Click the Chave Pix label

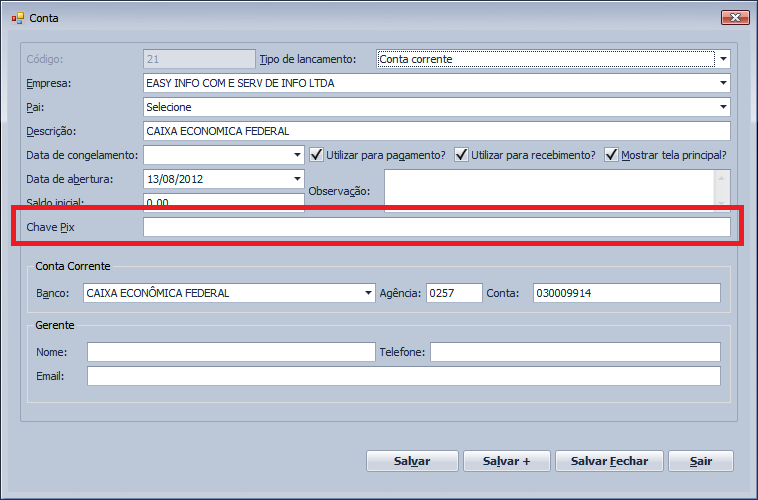click(x=50, y=227)
